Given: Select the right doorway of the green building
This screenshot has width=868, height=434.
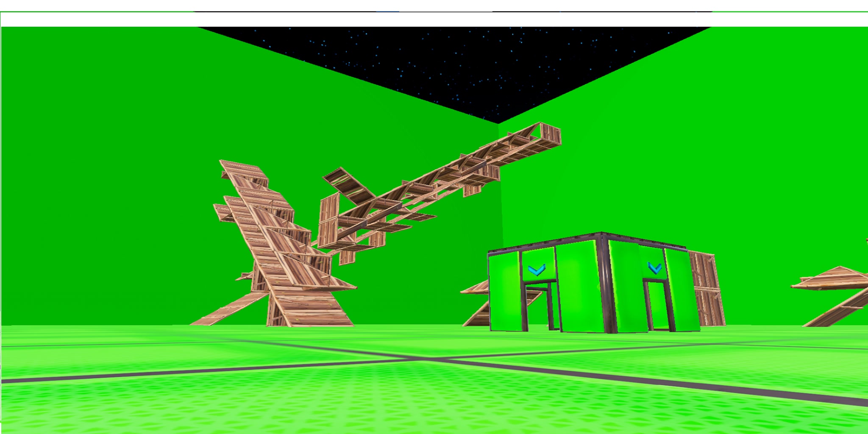Looking at the screenshot, I should pos(658,304).
